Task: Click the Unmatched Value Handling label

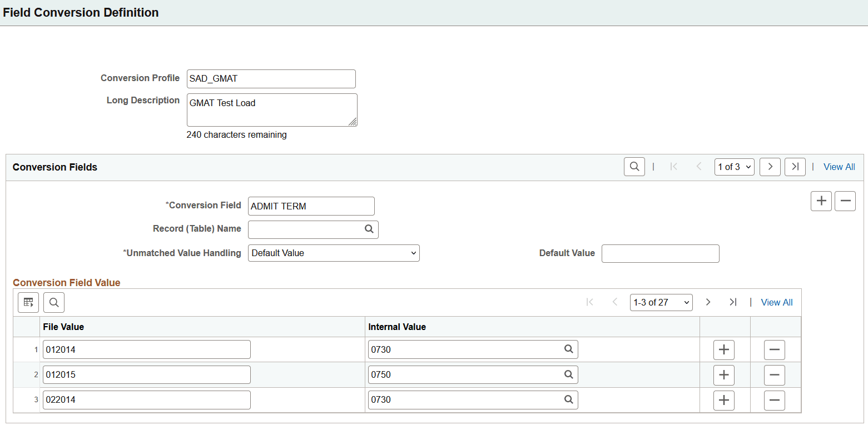Action: pos(182,253)
